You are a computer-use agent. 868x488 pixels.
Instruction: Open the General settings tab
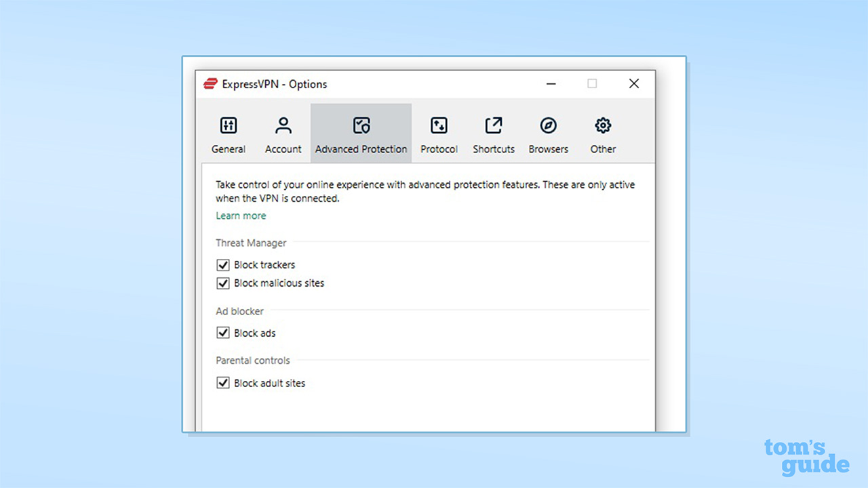pos(229,134)
